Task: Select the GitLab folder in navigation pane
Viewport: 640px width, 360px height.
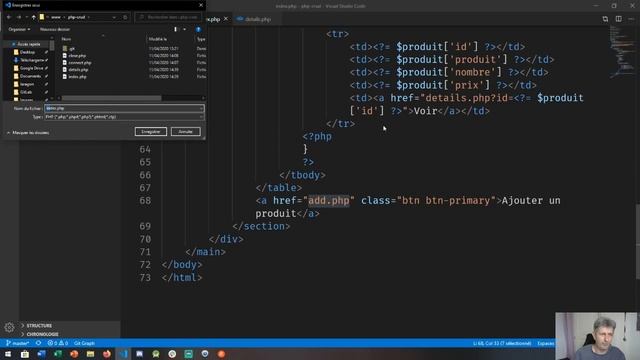Action: point(26,92)
